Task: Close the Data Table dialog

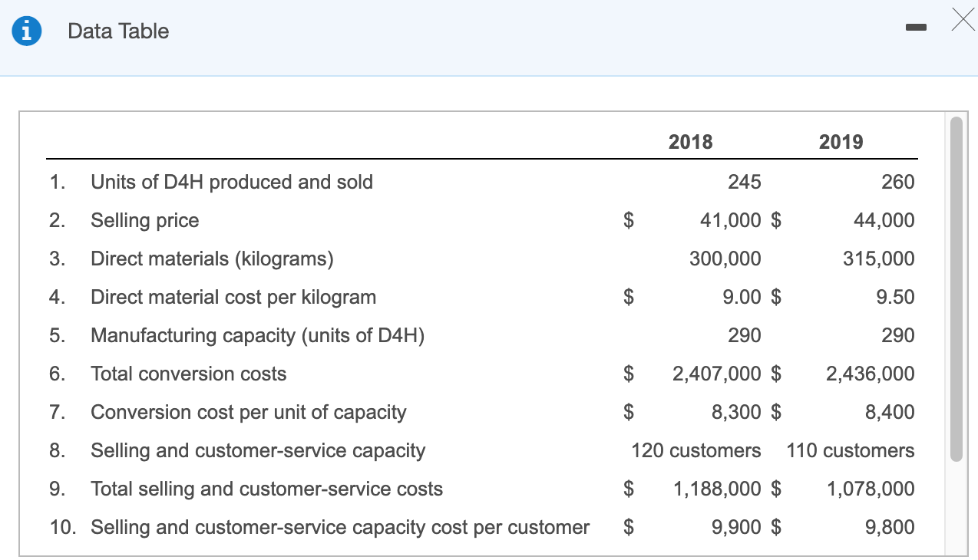Action: coord(961,18)
